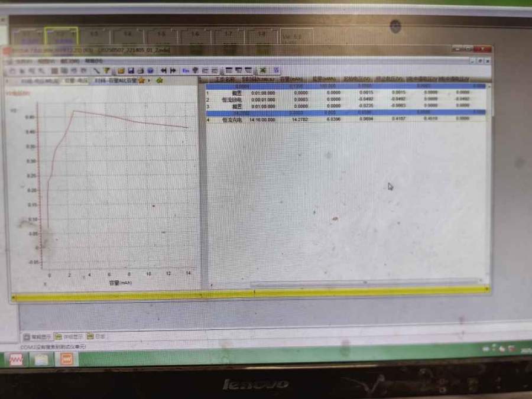Click file explorer icon in taskbar
The width and height of the screenshot is (532, 399).
(41, 359)
